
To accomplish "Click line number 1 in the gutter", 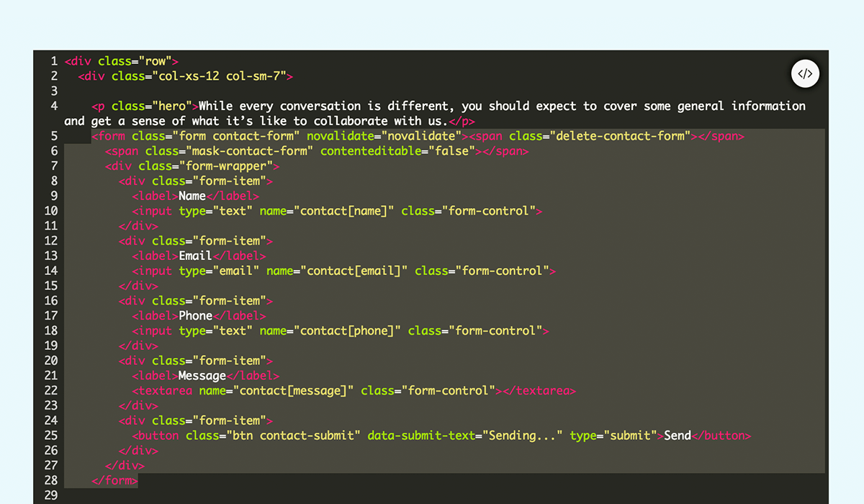I will [x=54, y=61].
